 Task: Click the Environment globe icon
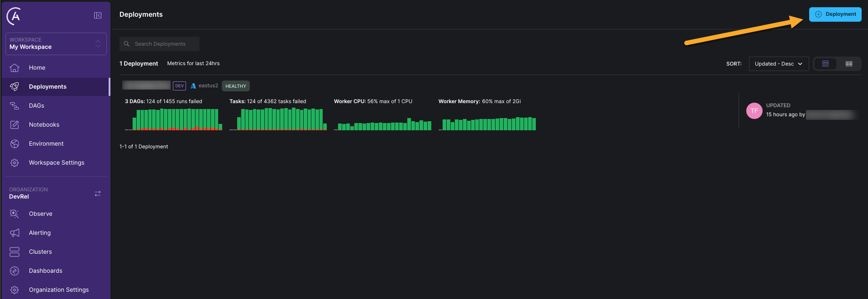tap(14, 144)
